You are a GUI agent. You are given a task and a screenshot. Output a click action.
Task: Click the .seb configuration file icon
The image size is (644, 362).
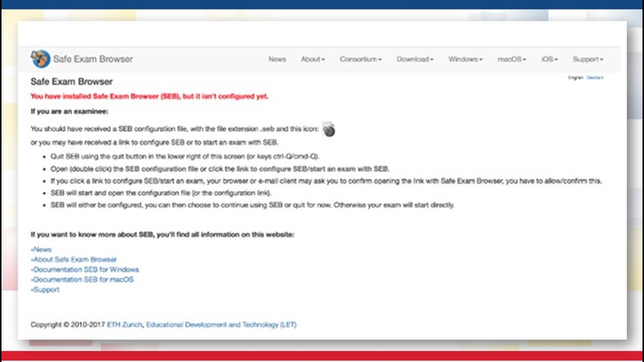[x=329, y=129]
